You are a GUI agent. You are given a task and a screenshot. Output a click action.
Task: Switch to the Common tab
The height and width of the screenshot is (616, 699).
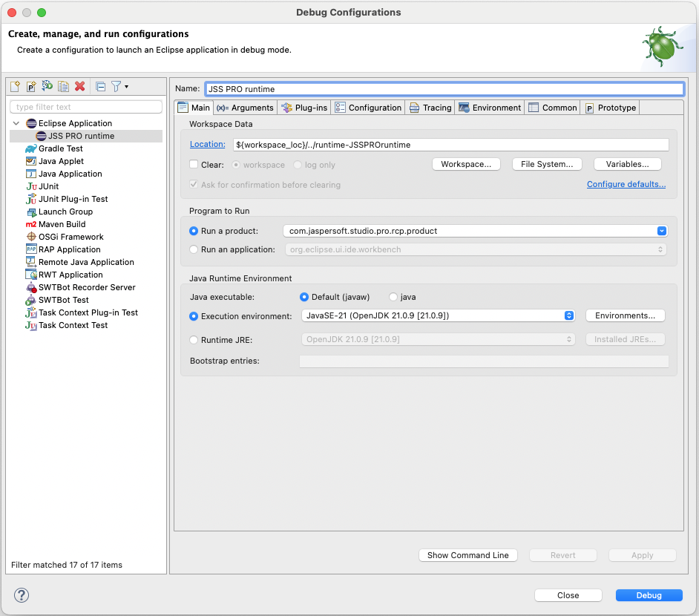(553, 108)
